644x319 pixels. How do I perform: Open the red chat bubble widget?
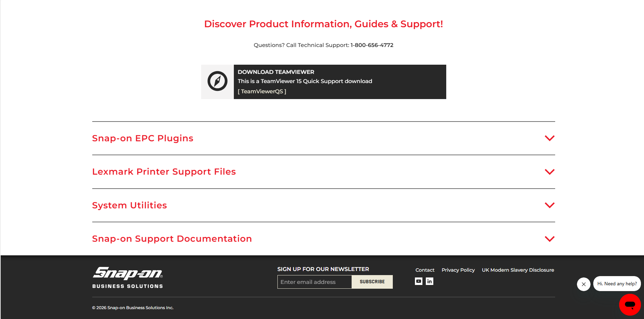pyautogui.click(x=630, y=304)
